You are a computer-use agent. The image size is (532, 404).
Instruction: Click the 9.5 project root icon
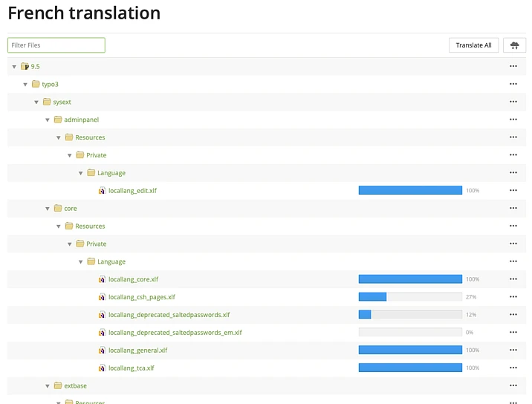(25, 67)
